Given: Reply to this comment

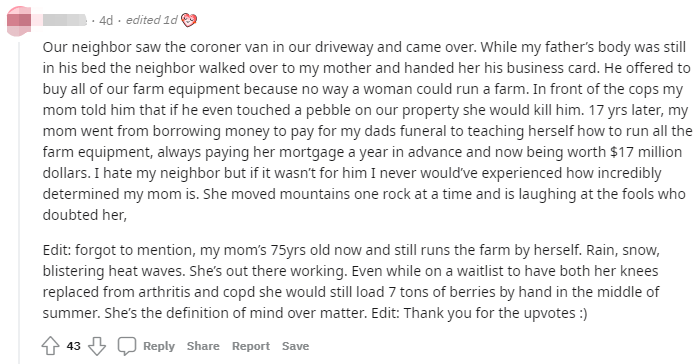Looking at the screenshot, I should click(x=159, y=346).
